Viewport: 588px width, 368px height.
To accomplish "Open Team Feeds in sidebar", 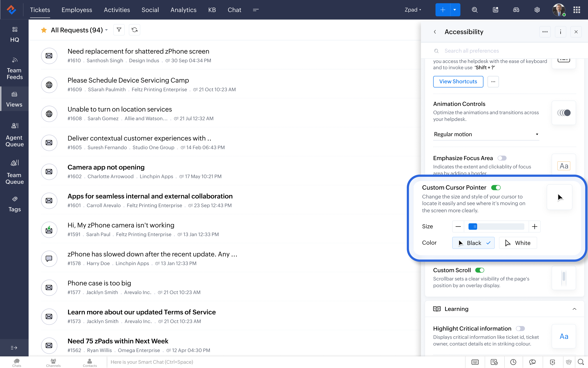I will coord(14,69).
